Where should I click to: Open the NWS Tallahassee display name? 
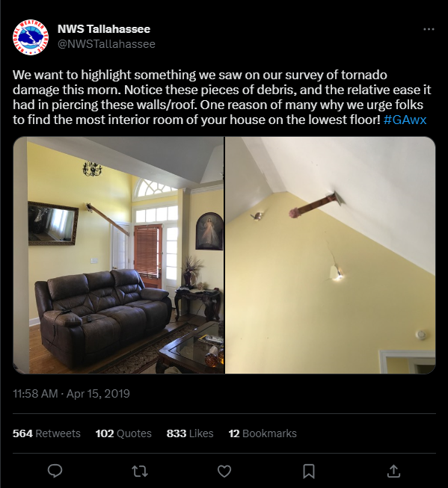pyautogui.click(x=104, y=29)
